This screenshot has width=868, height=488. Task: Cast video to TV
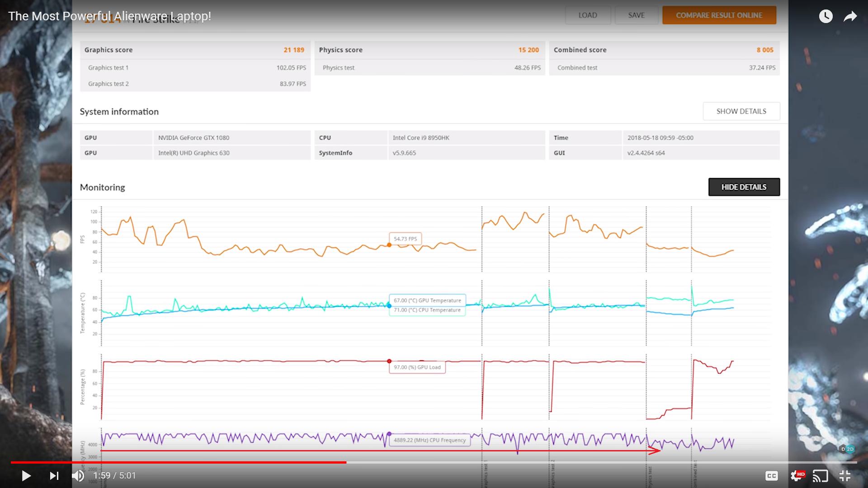tap(820, 476)
